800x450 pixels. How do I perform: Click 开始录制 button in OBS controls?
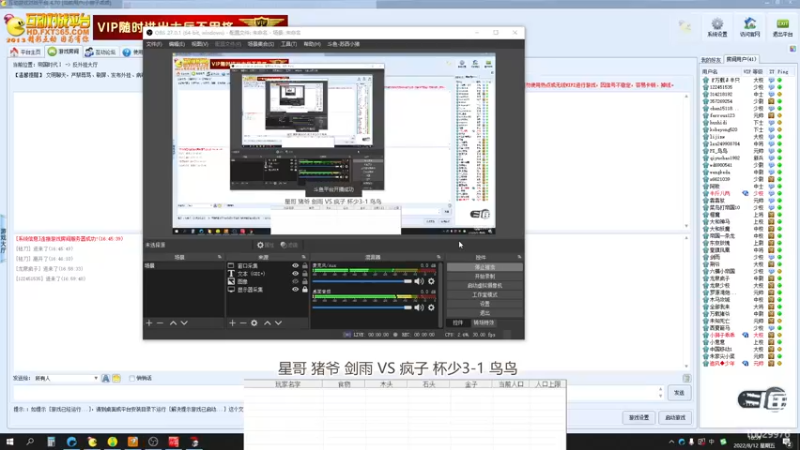[x=485, y=277]
